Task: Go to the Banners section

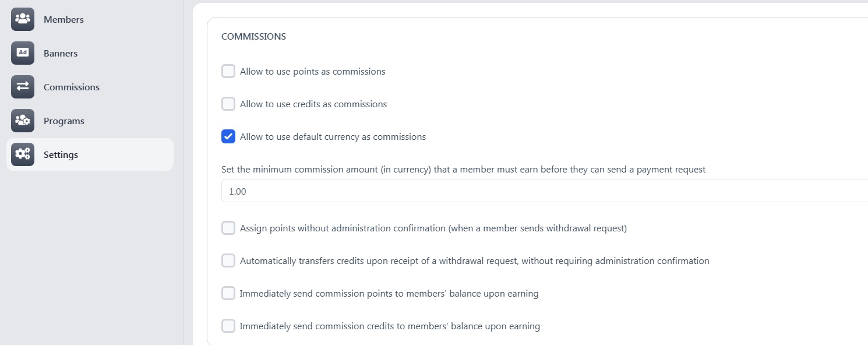Action: (x=61, y=53)
